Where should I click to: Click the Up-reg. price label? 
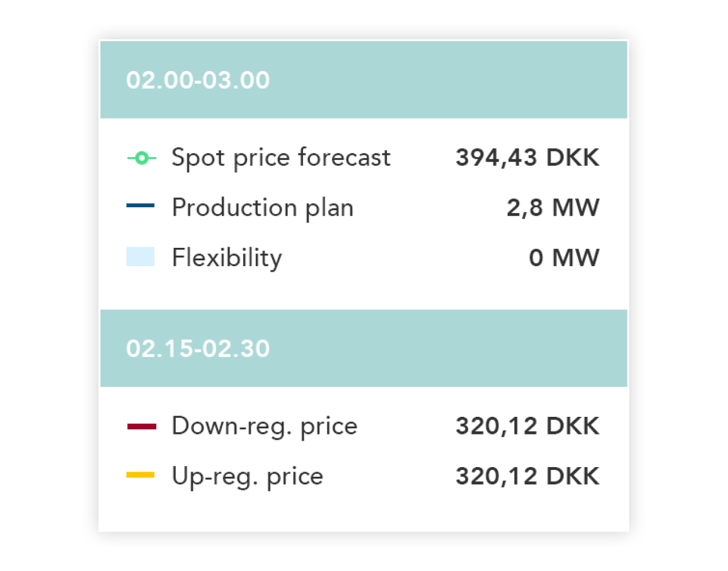tap(247, 476)
